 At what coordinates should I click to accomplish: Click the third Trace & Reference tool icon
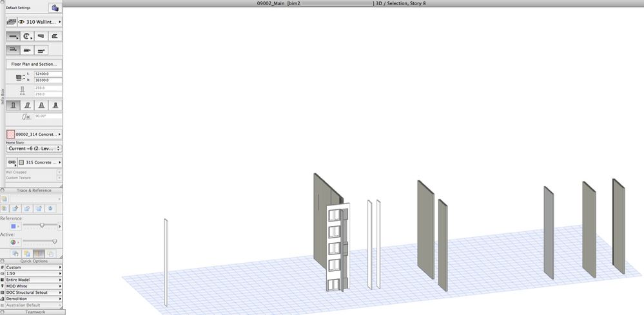[x=27, y=208]
